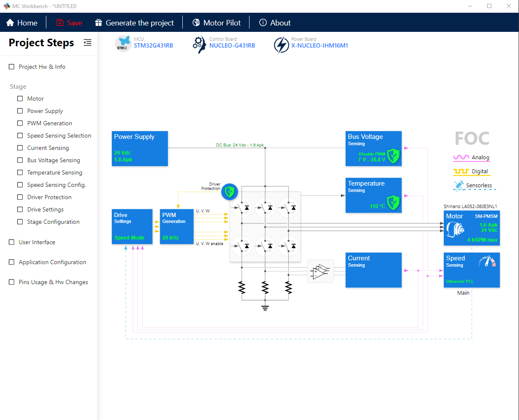Screen dimensions: 519x420
Task: Check the Driver Protection step checkbox
Action: (x=20, y=197)
